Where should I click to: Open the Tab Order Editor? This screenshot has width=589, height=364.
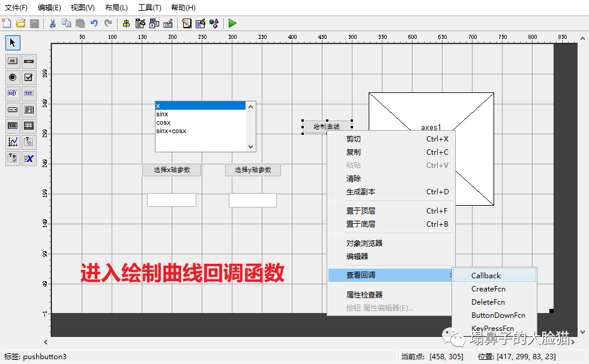[154, 23]
